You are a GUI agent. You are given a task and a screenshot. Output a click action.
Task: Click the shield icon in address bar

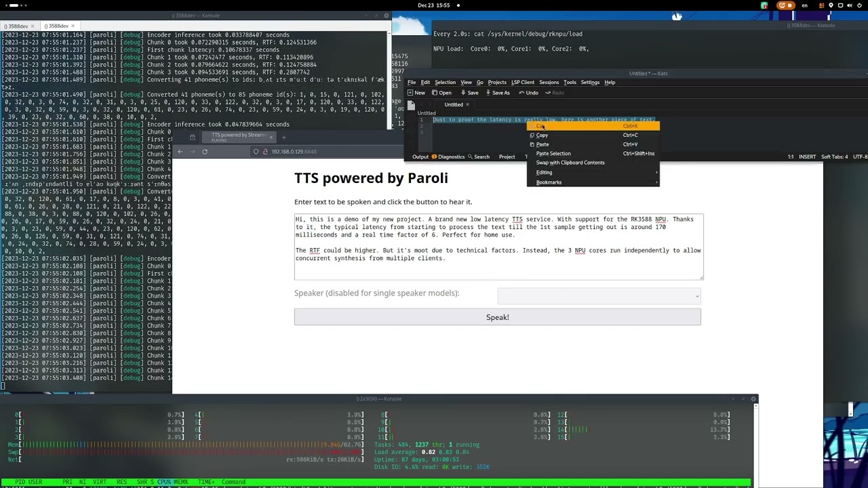coord(256,152)
